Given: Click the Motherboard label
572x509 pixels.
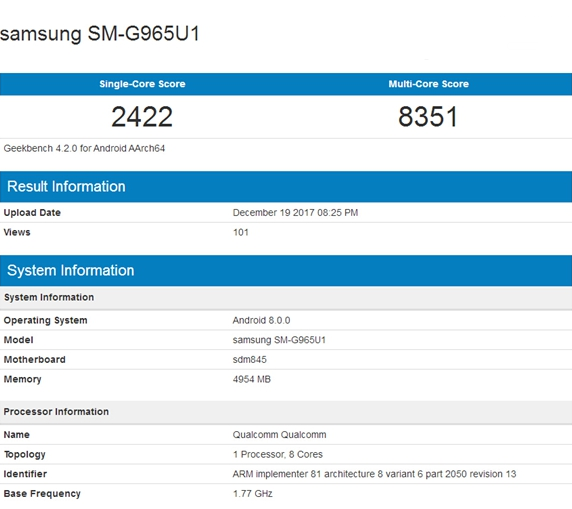Looking at the screenshot, I should pos(35,360).
